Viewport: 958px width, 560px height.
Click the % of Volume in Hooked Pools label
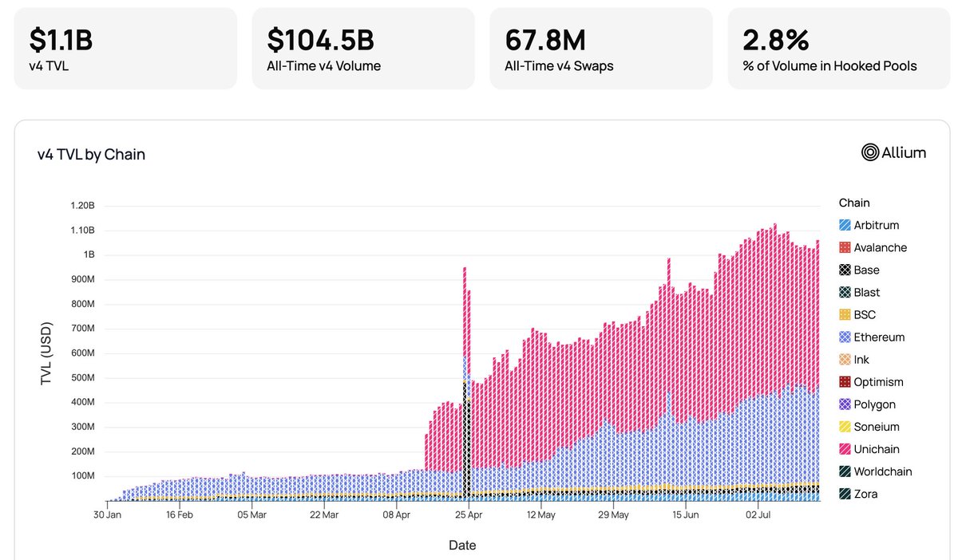pos(829,66)
